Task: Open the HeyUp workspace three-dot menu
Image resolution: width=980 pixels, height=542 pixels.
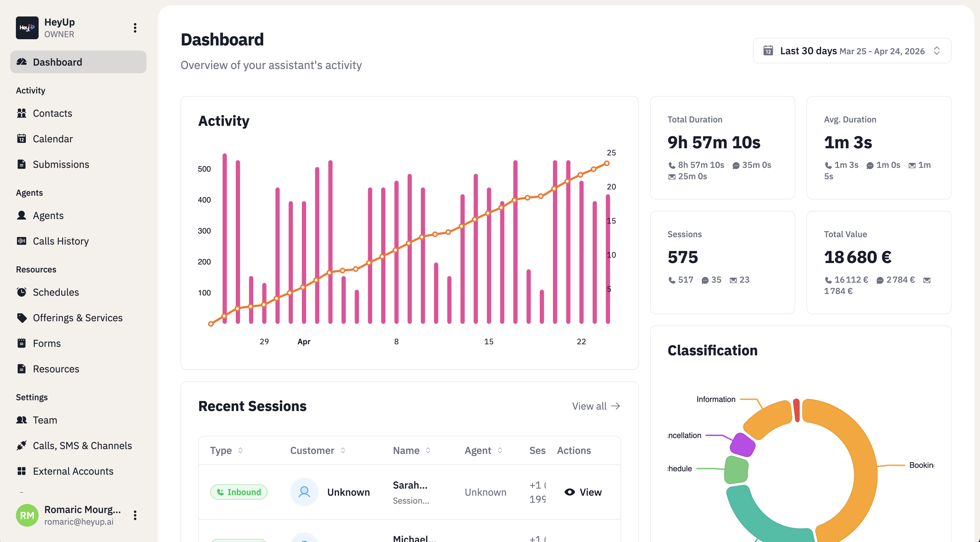Action: click(x=135, y=27)
